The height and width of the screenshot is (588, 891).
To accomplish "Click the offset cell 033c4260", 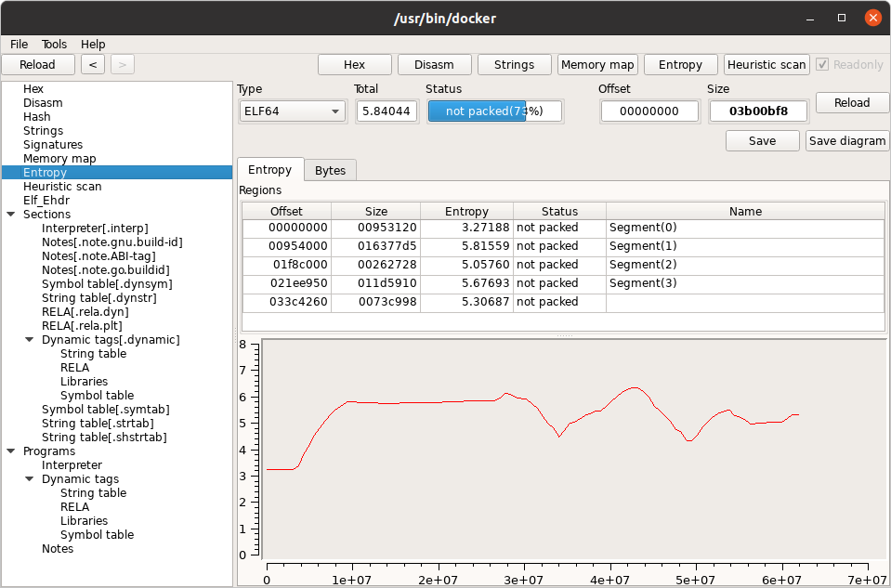I will pyautogui.click(x=287, y=302).
